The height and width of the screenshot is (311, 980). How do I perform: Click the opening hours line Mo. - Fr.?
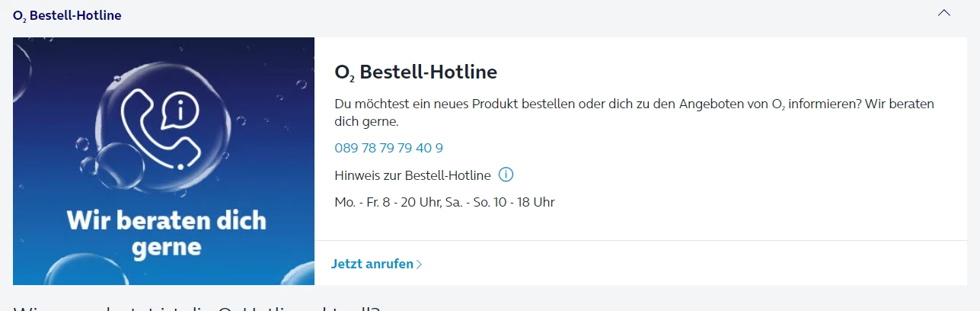(445, 202)
